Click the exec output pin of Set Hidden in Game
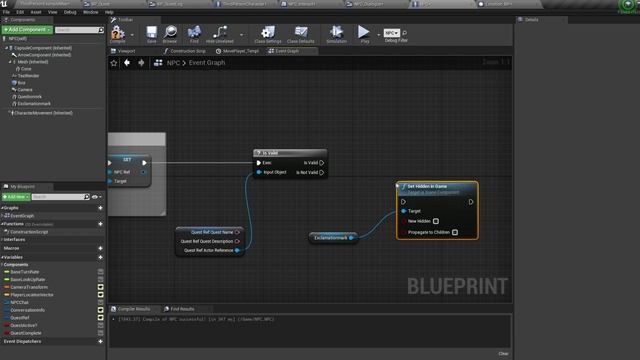 (471, 202)
